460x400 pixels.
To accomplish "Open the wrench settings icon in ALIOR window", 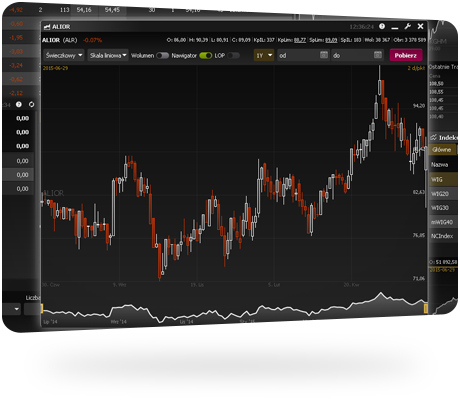I will (407, 26).
